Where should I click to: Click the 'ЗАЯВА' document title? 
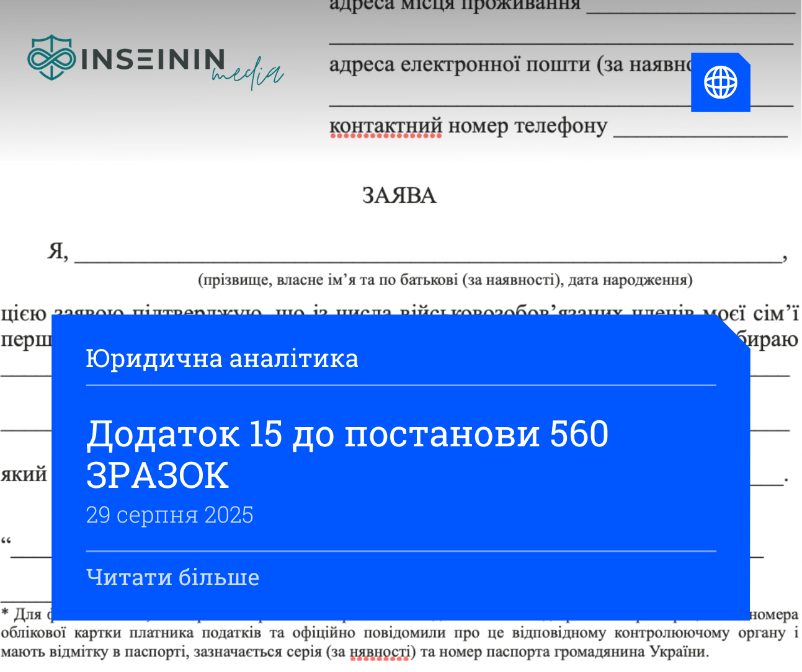click(x=399, y=196)
